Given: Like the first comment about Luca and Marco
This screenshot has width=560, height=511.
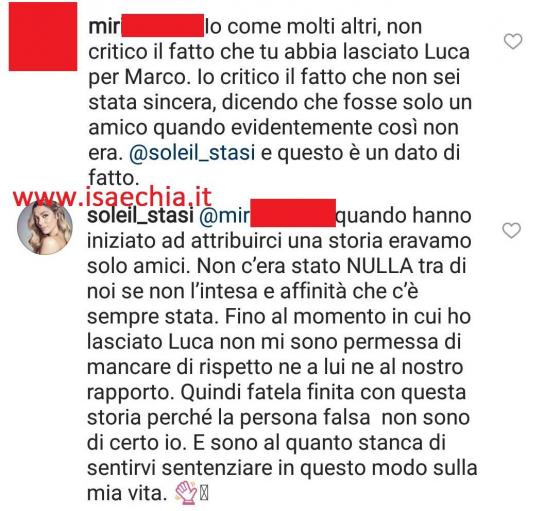Looking at the screenshot, I should [513, 41].
